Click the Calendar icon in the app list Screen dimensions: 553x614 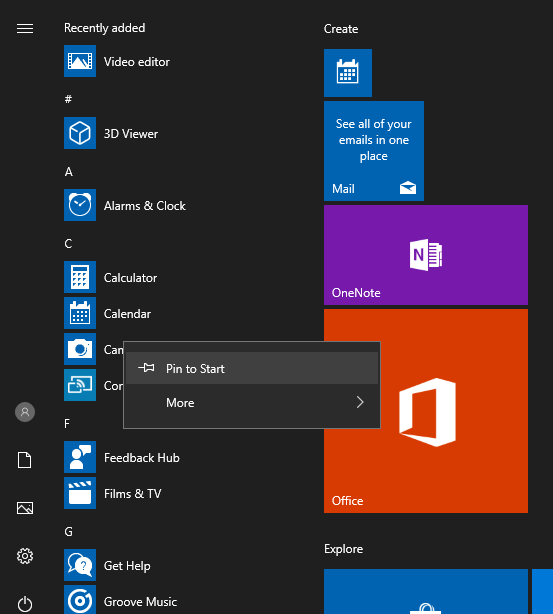(80, 313)
